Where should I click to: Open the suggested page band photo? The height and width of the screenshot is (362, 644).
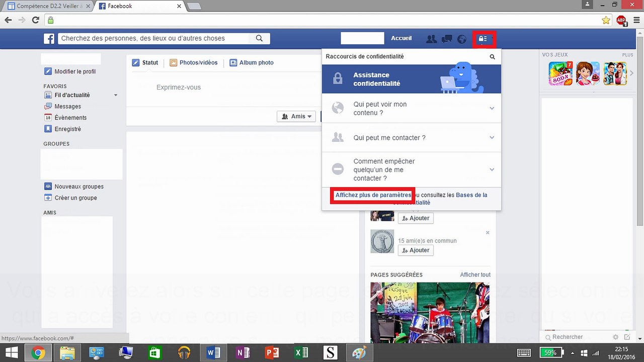click(x=430, y=312)
